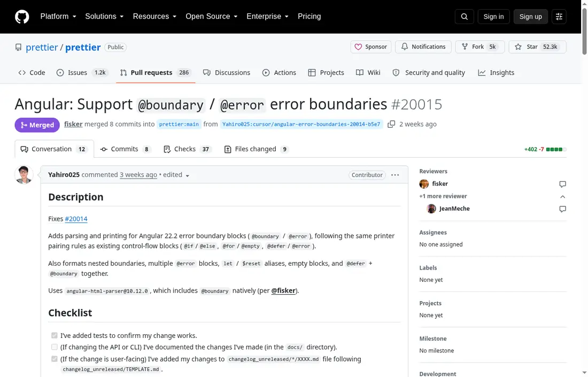Image resolution: width=588 pixels, height=377 pixels.
Task: Expand the Enterprise dropdown menu
Action: click(268, 17)
